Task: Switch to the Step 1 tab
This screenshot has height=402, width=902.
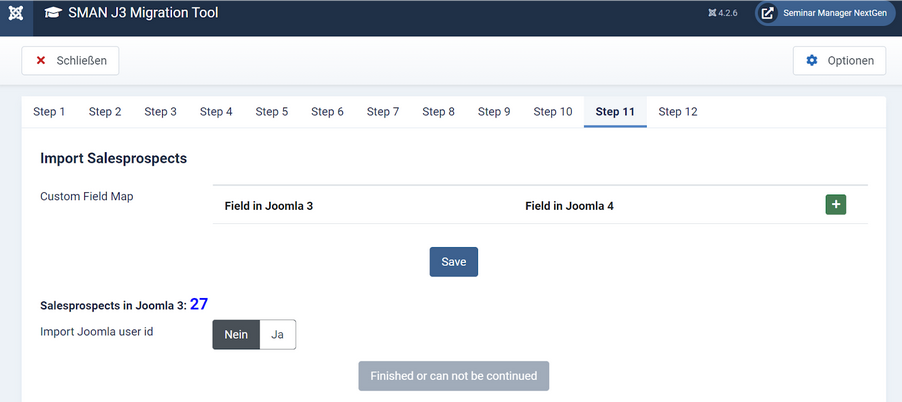Action: [x=49, y=112]
